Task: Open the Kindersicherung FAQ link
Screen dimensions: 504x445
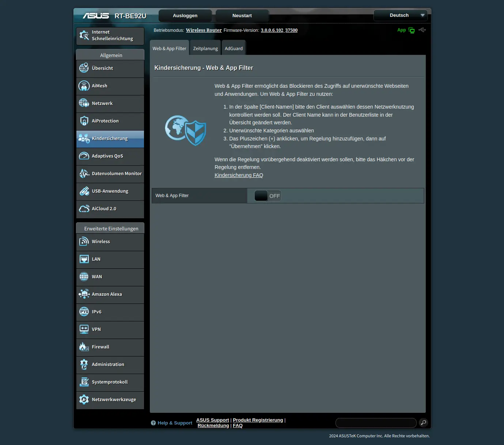Action: 239,175
